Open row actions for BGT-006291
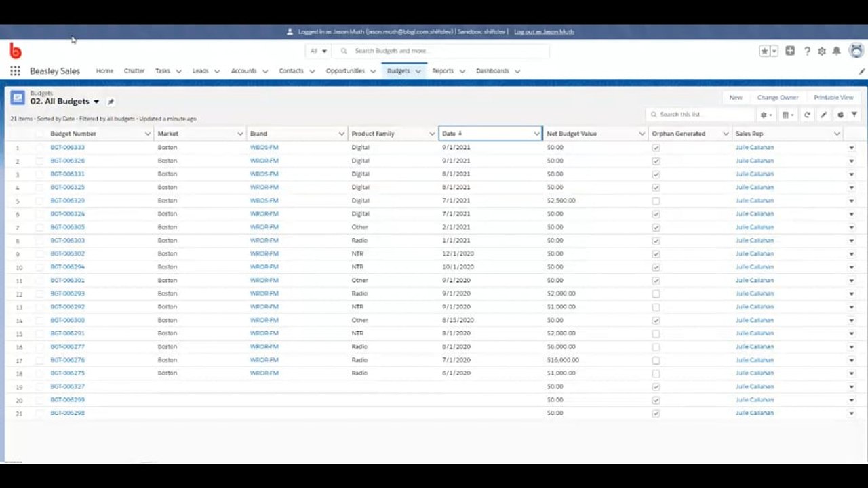The image size is (868, 488). pyautogui.click(x=852, y=333)
